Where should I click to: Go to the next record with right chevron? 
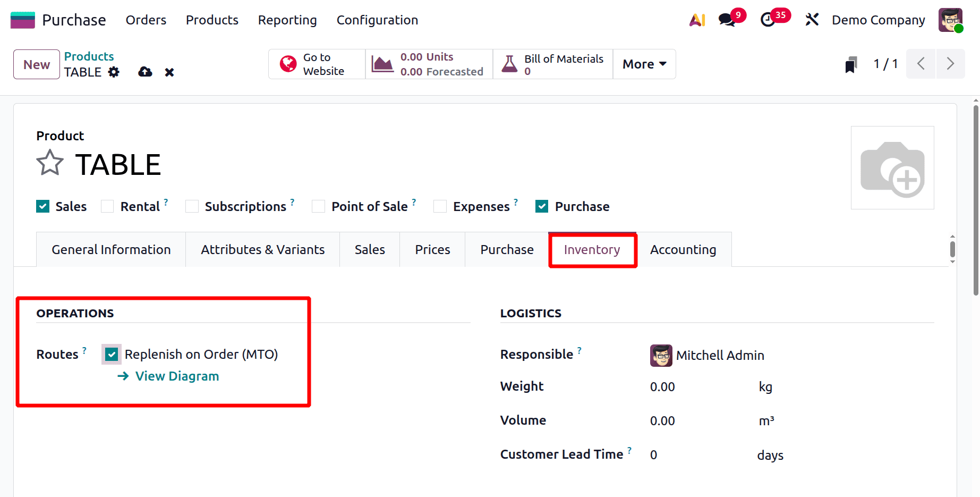pos(951,63)
